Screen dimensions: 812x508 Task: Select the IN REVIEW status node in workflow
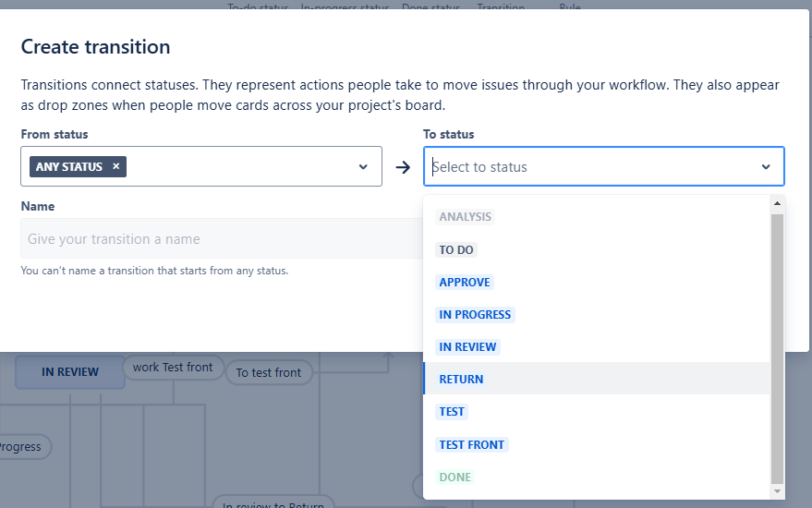70,372
